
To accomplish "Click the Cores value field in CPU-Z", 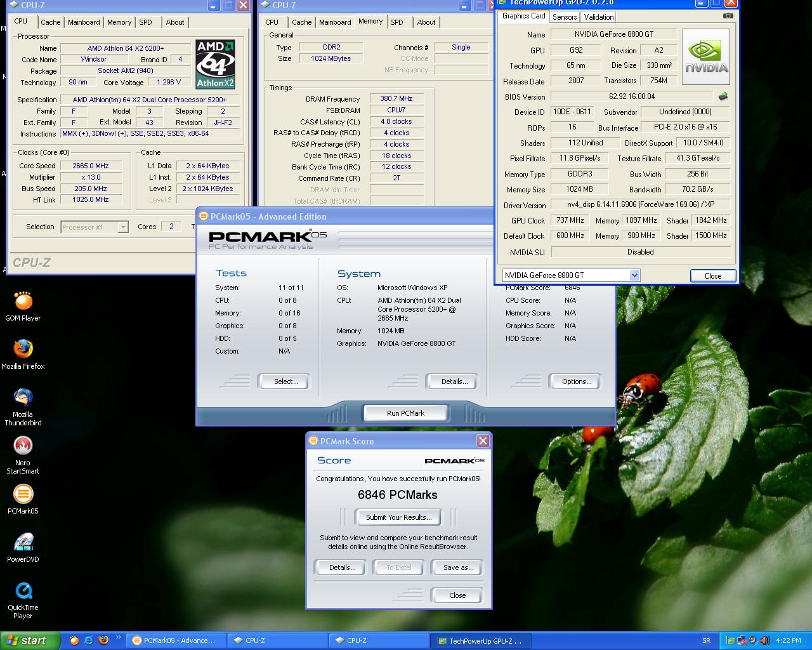I will click(171, 227).
